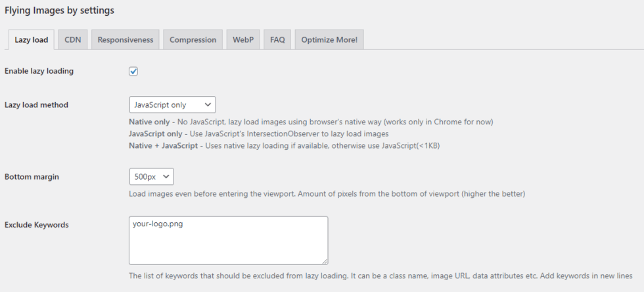Image resolution: width=644 pixels, height=292 pixels.
Task: Click the Optimize More! tab
Action: (x=329, y=39)
